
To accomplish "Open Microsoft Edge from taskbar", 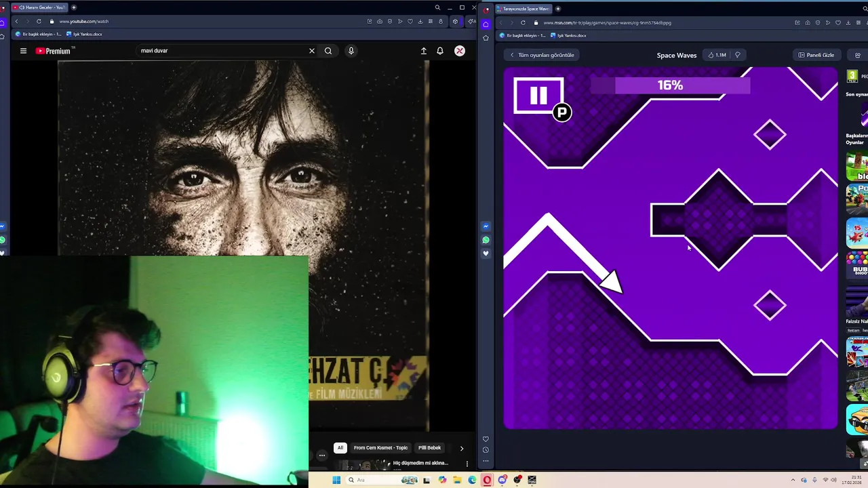I will [473, 480].
